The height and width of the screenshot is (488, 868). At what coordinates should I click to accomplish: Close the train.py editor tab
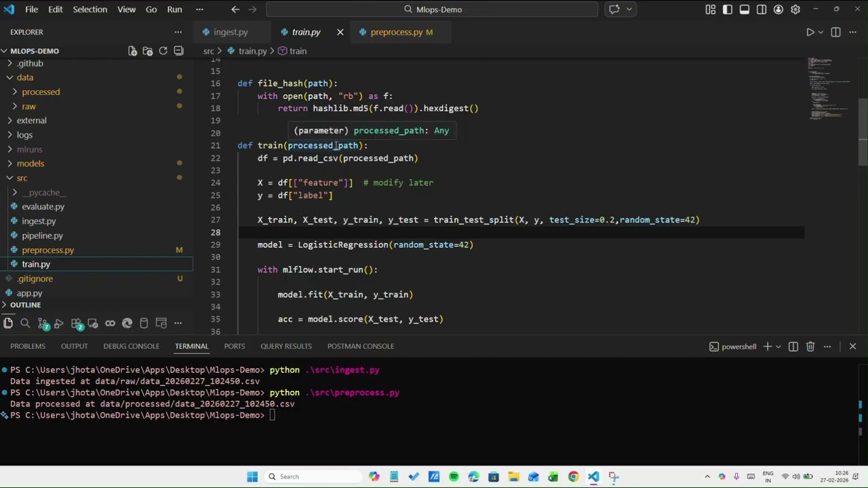(340, 32)
